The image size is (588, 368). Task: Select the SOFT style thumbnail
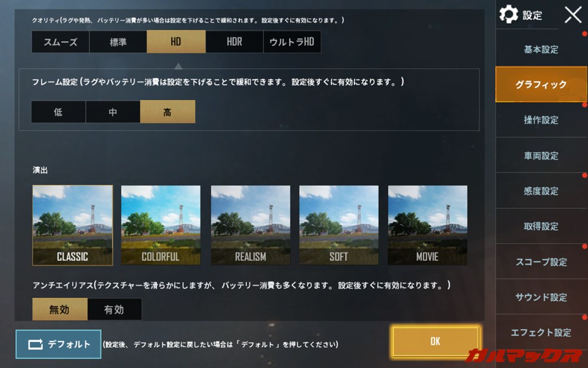[x=339, y=226]
